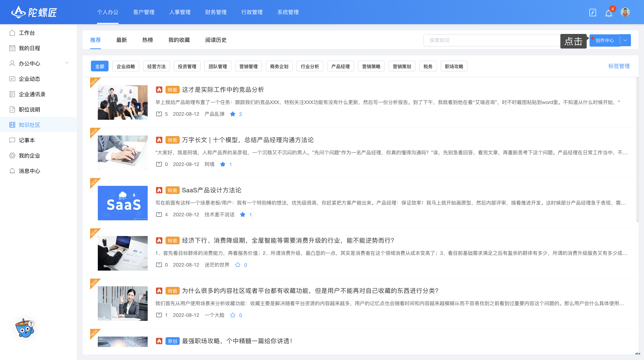Click hot flame icon on 最强职场攻略 article
Viewport: 644px width, 360px height.
159,341
